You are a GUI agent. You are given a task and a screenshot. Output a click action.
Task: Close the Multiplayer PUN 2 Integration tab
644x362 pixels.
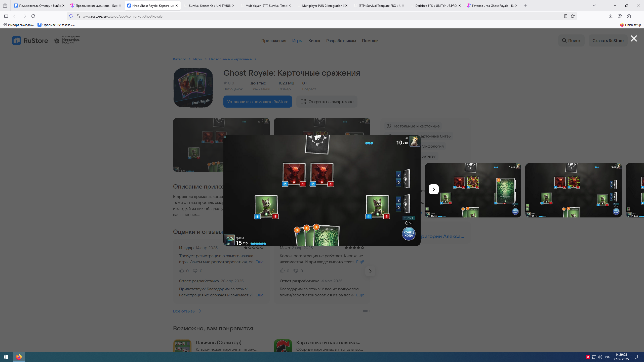click(x=346, y=6)
